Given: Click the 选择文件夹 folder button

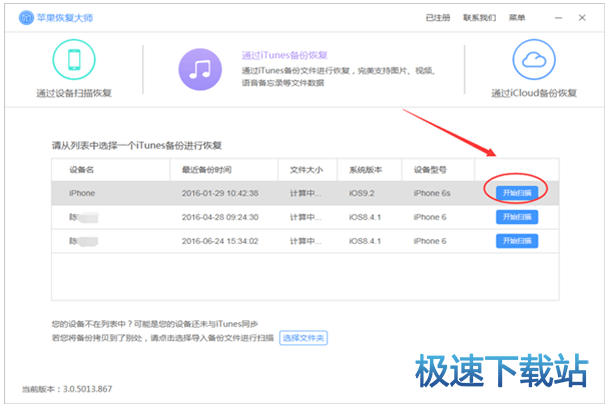Looking at the screenshot, I should (x=303, y=338).
